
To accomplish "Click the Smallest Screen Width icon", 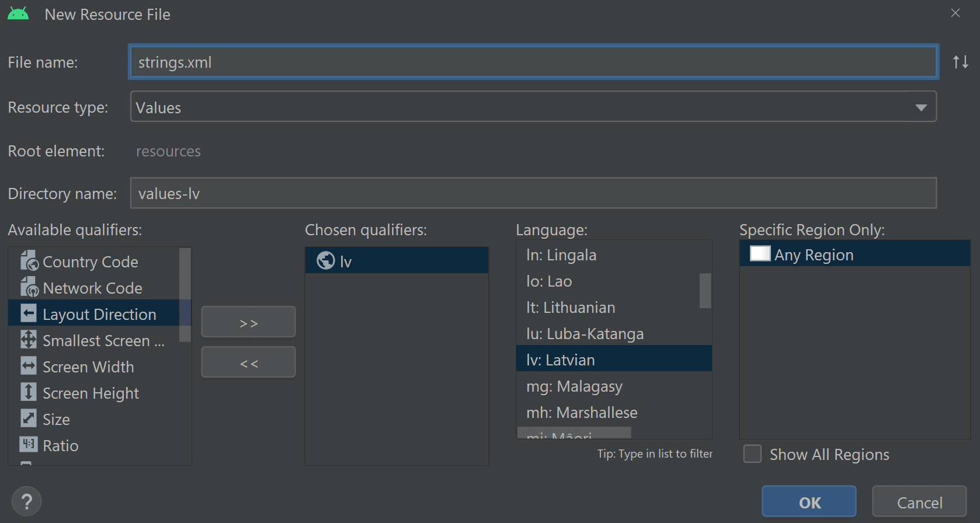I will tap(29, 340).
